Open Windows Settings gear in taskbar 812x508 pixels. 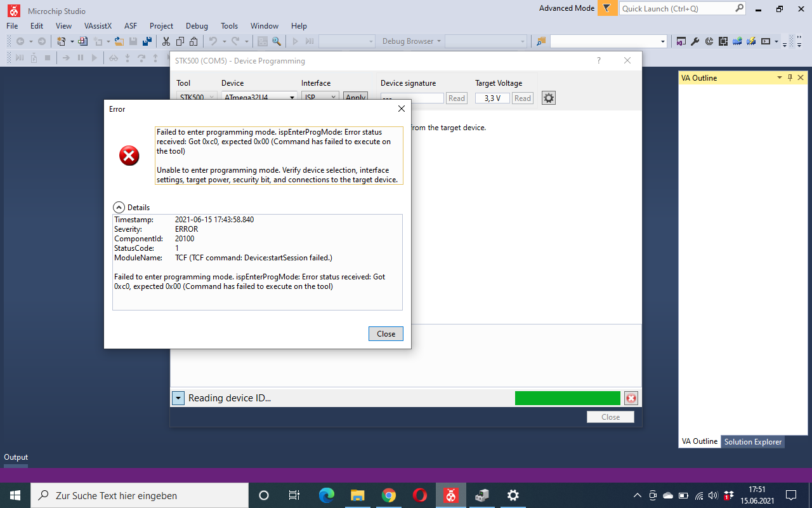[x=513, y=495]
